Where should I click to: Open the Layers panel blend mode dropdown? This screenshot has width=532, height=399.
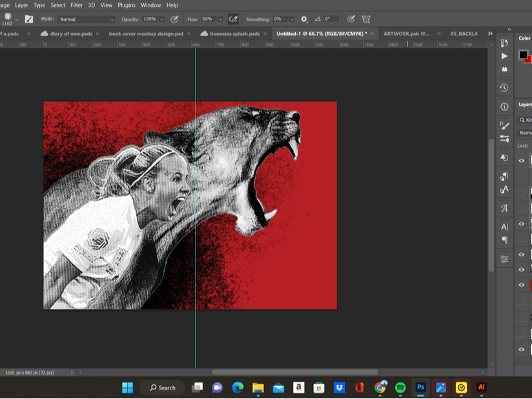tap(524, 133)
